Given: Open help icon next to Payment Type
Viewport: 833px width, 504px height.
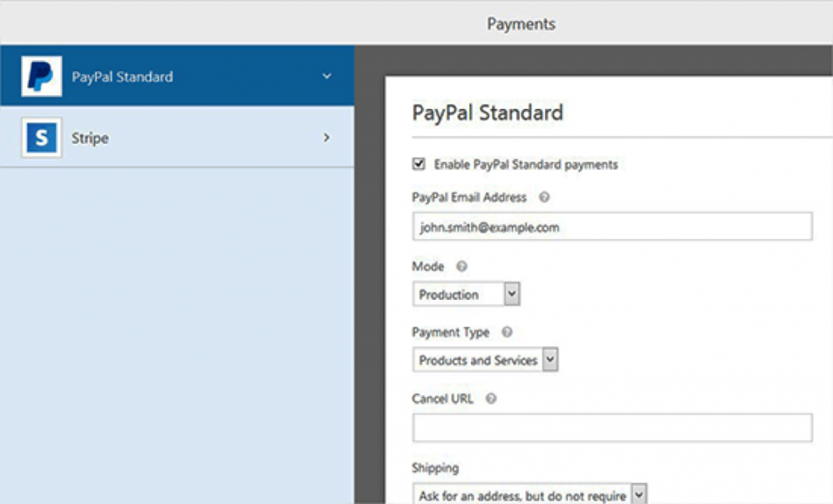Looking at the screenshot, I should (x=507, y=332).
